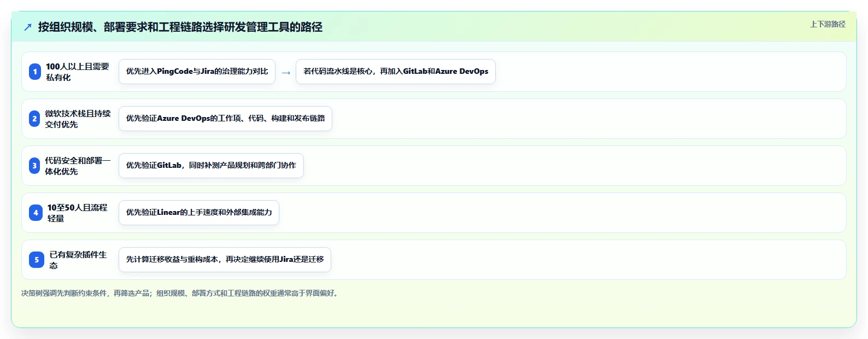Select the condition 代码安全和部署一体化优先

point(78,166)
